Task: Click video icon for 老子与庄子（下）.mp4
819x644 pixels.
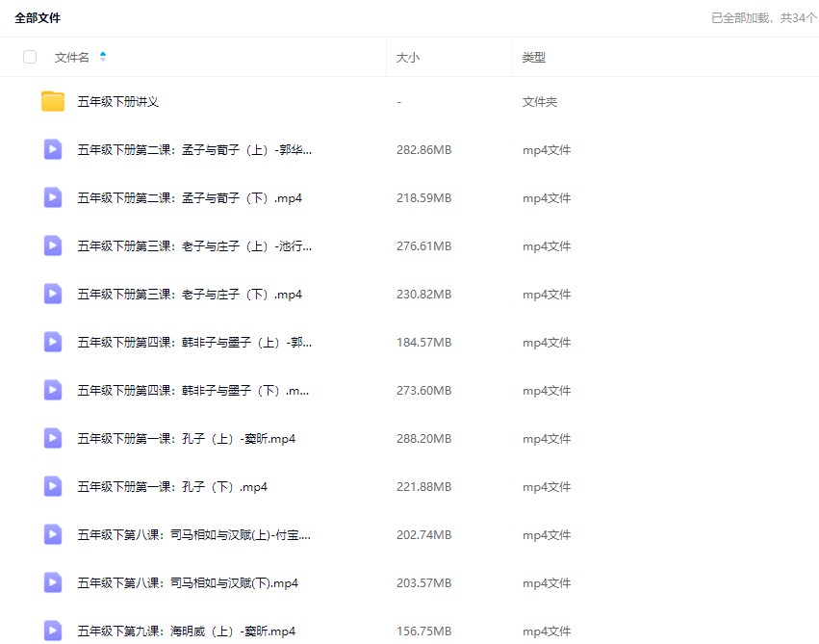Action: [53, 294]
